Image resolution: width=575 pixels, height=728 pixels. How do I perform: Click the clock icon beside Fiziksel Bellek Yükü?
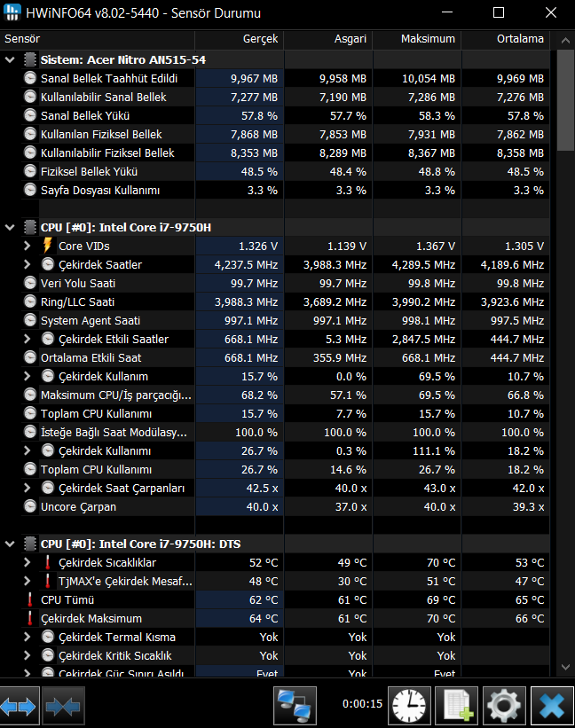pyautogui.click(x=30, y=171)
